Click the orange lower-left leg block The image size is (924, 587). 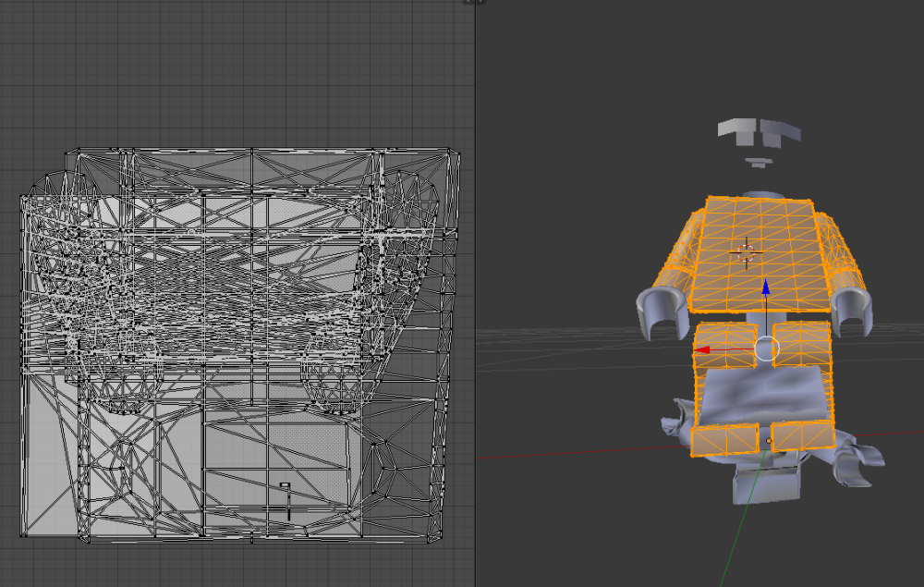coord(723,441)
